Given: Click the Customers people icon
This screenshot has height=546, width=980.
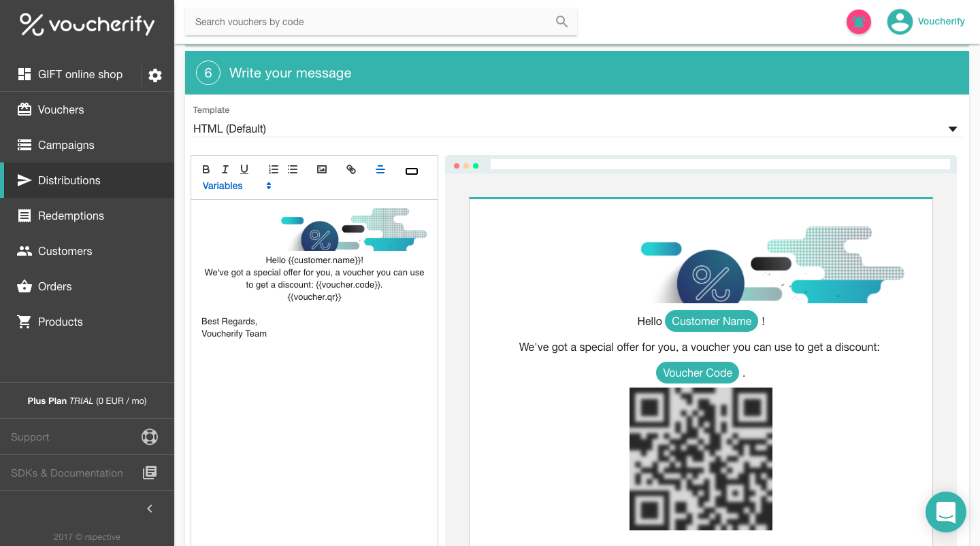Looking at the screenshot, I should 24,251.
